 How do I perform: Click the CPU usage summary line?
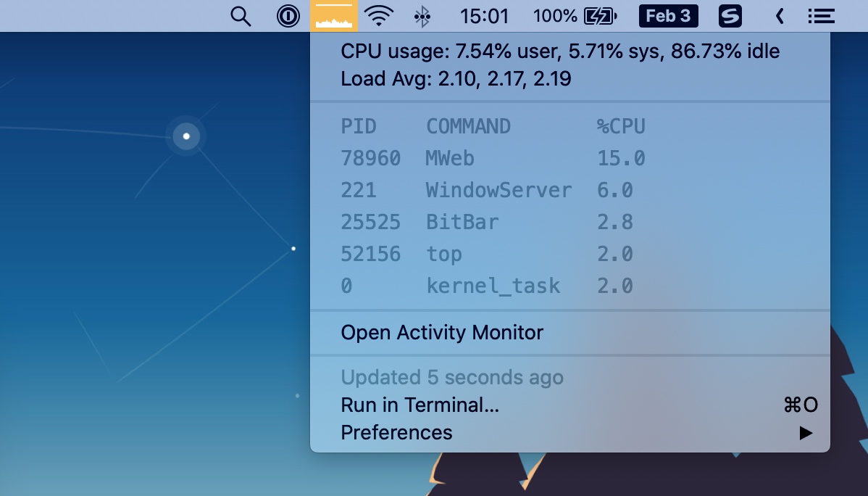[x=560, y=51]
